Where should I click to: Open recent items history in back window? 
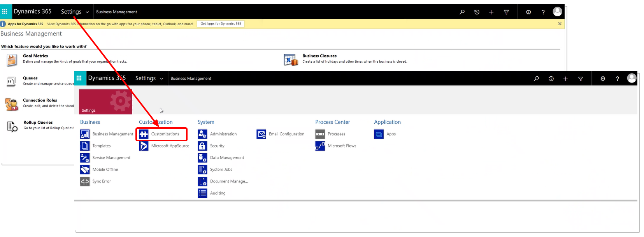[477, 12]
